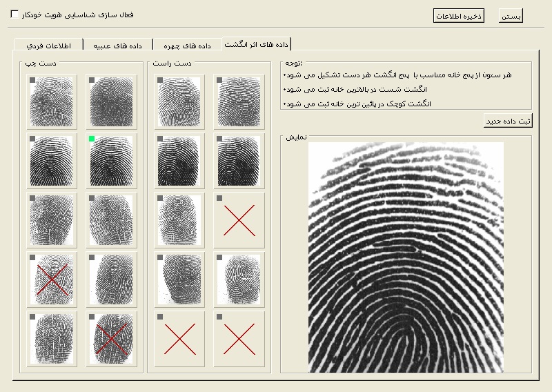552x392 pixels.
Task: Select bottom-left fingerprint in left-hand panel
Action: pos(52,339)
